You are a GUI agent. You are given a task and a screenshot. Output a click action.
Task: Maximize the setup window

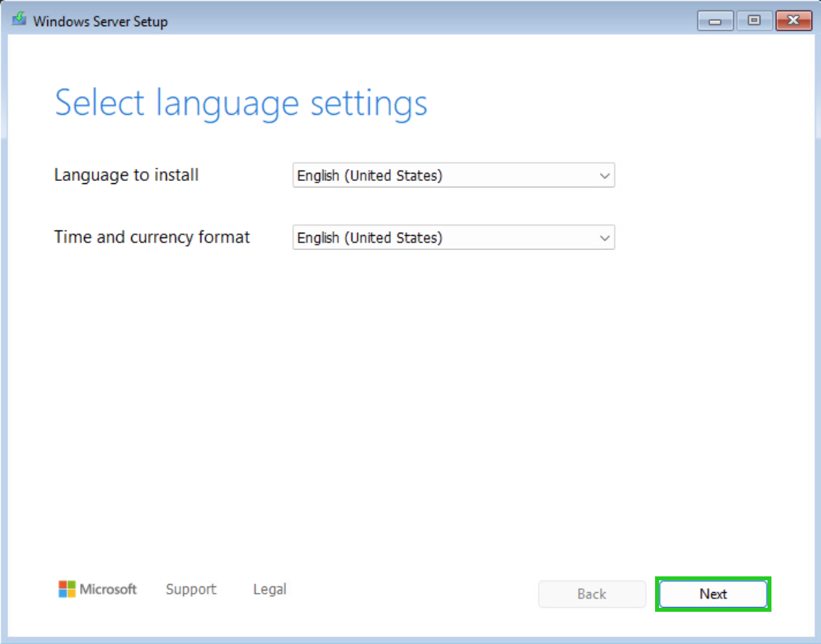click(x=753, y=20)
